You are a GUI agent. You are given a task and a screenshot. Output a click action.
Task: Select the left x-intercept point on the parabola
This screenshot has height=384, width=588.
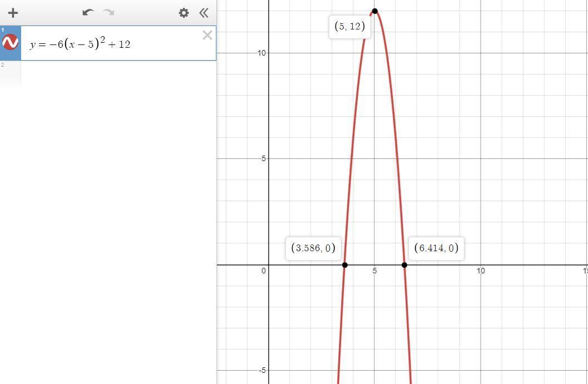click(x=345, y=265)
